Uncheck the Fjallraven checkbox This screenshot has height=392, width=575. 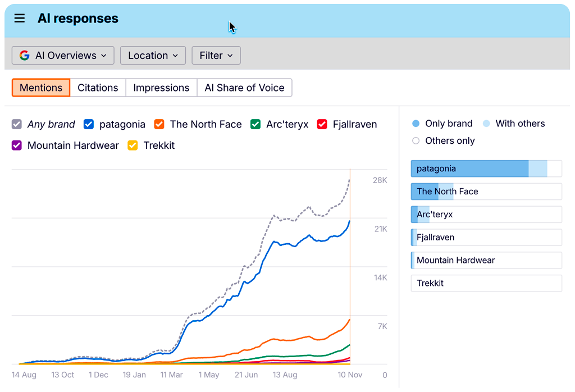point(322,124)
